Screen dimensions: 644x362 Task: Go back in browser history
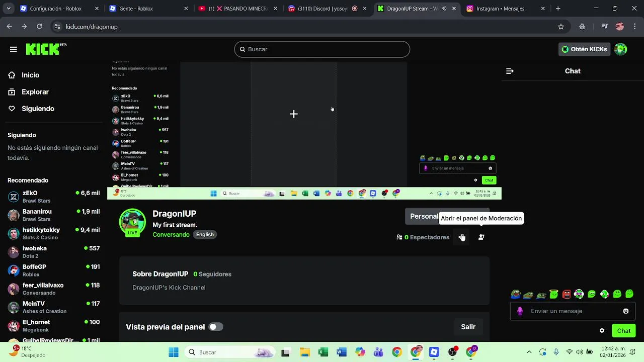9,27
